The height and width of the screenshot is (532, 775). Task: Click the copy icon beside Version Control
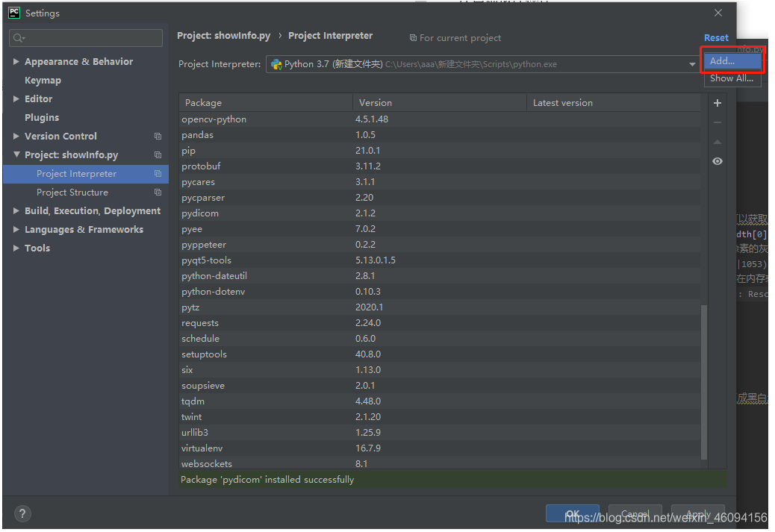coord(158,137)
